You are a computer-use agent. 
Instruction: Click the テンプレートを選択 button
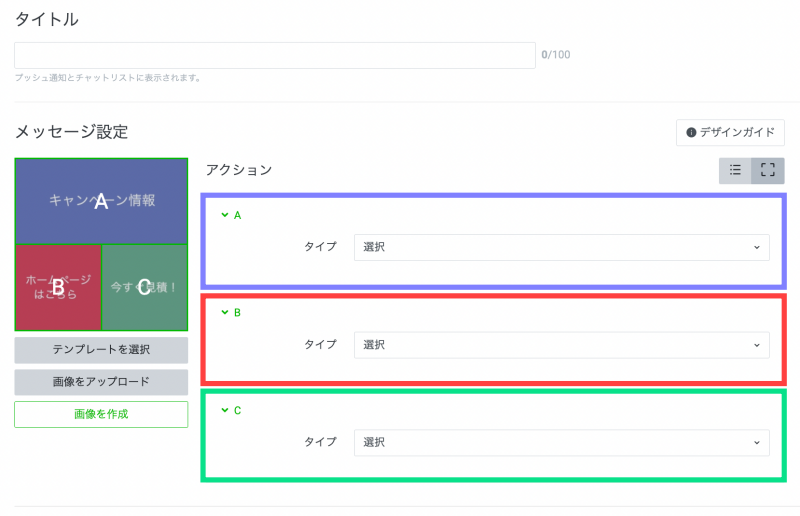(101, 350)
